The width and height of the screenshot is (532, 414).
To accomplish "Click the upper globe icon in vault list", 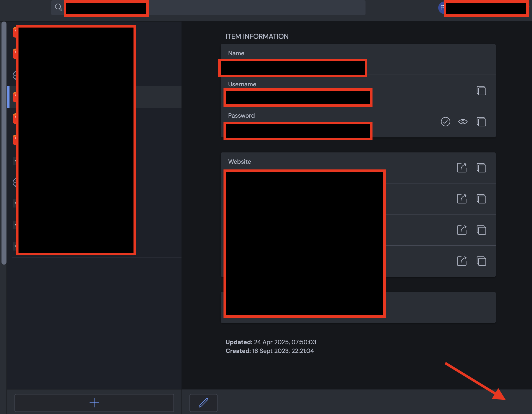I will pyautogui.click(x=15, y=75).
